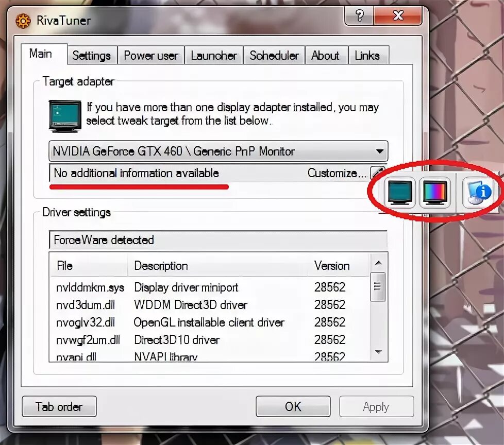Click the target adapter monitor icon
504x445 pixels.
tap(65, 116)
